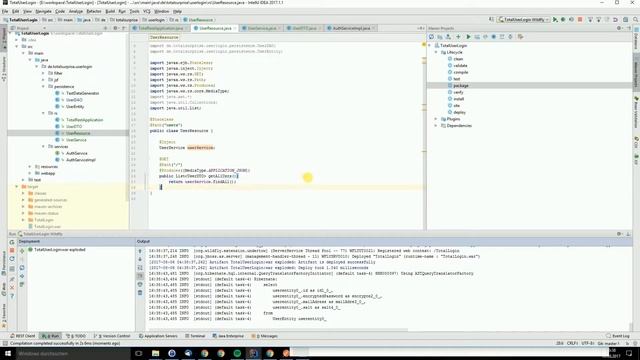This screenshot has width=640, height=360.
Task: Toggle scroll to end in console output
Action: 140,276
